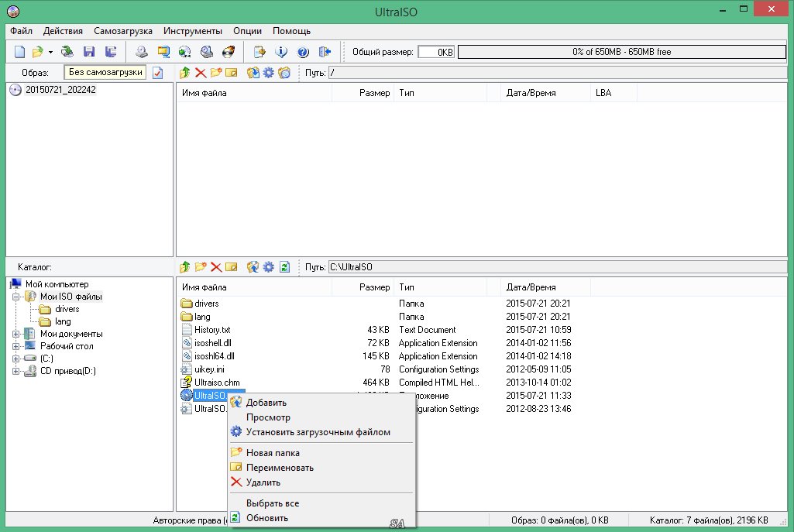
Task: Select the drivers folder in the catalog tree
Action: [67, 309]
